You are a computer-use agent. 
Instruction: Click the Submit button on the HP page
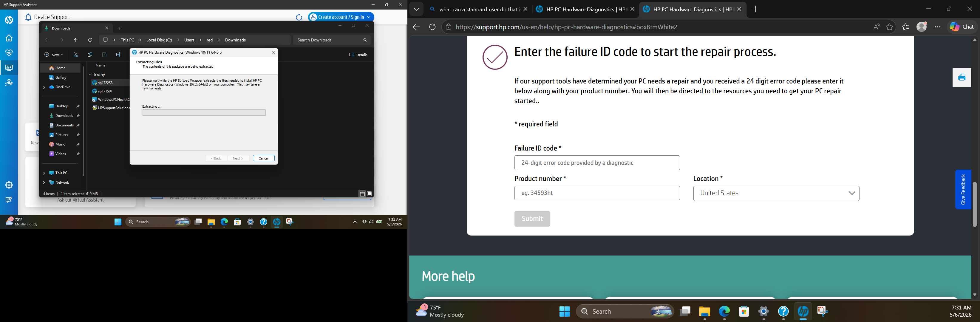click(532, 219)
